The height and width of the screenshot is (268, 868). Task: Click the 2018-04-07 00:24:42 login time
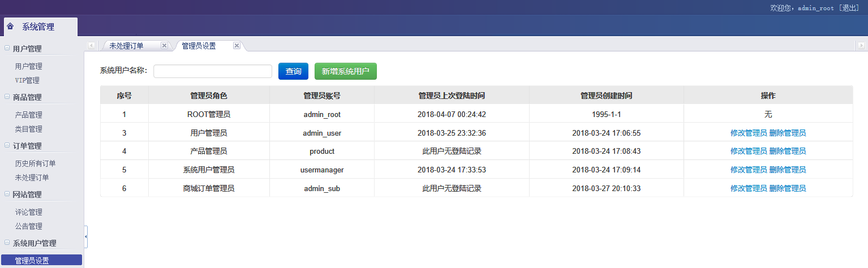tap(452, 114)
